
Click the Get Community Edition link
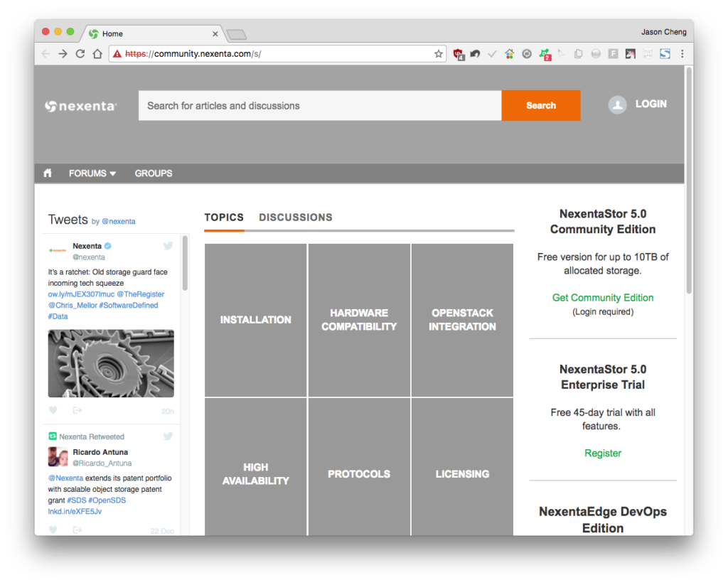pyautogui.click(x=603, y=298)
